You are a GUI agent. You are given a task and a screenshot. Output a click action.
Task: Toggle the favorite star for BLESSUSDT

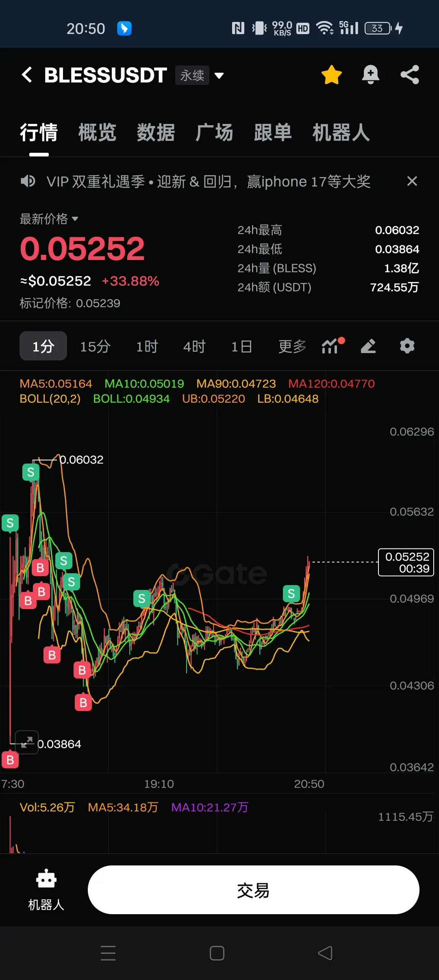point(332,75)
